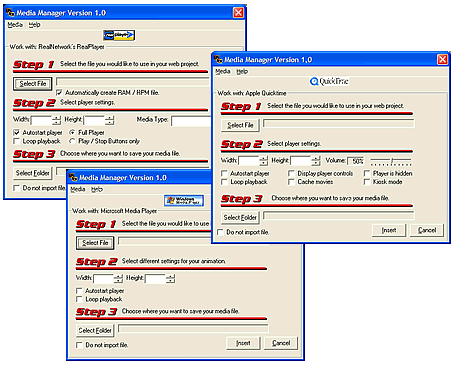Click Width input field in Media Player window
Image resolution: width=457 pixels, height=367 pixels.
[x=104, y=278]
